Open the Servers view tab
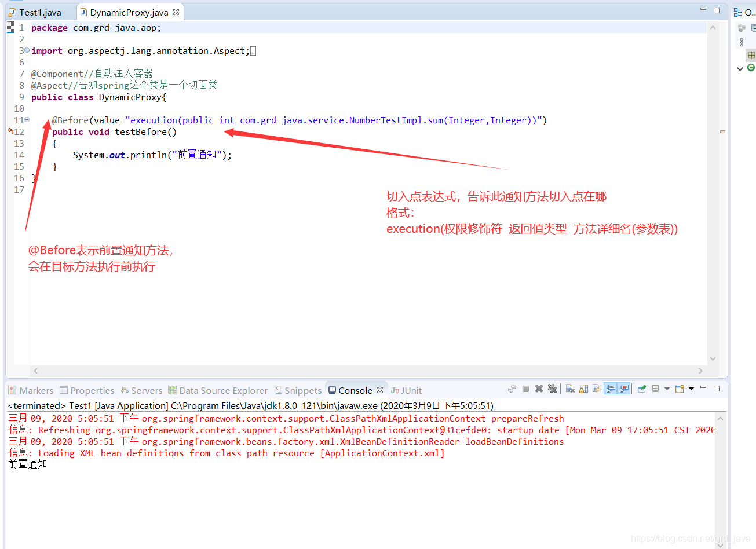The image size is (756, 549). tap(141, 390)
